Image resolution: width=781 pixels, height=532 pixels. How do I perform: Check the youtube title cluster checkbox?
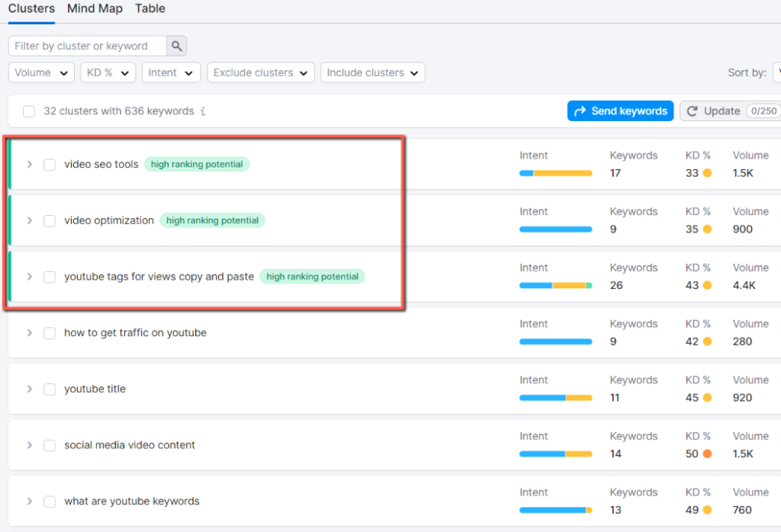click(50, 389)
